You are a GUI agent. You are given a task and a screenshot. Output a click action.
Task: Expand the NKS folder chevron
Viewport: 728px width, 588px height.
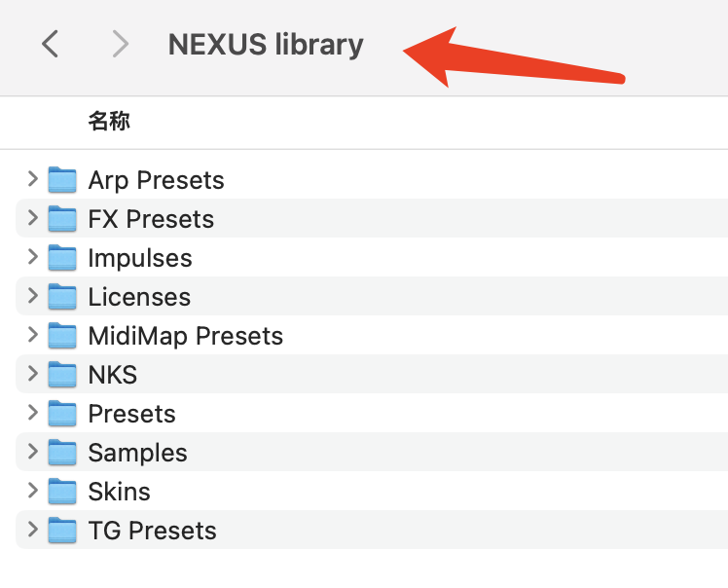[x=32, y=374]
